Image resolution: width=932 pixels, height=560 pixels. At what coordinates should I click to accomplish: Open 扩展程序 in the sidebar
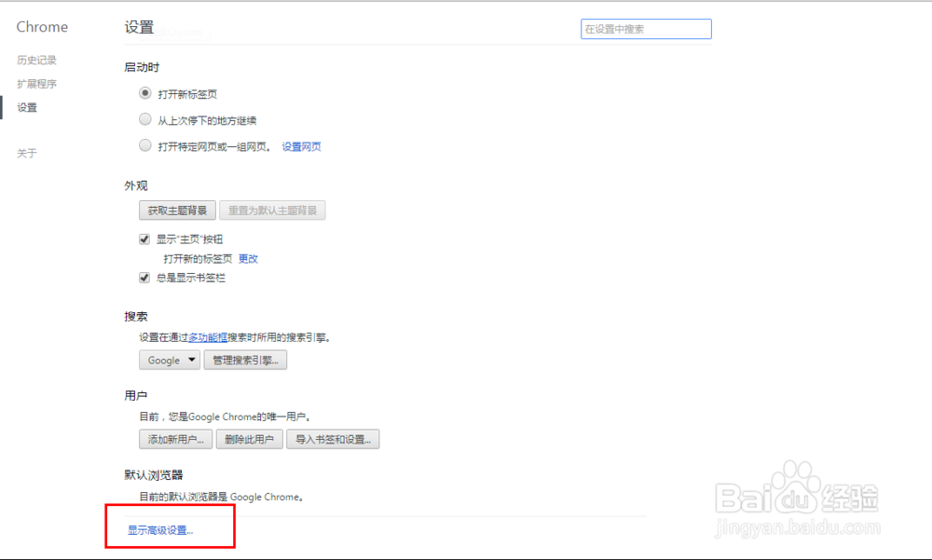click(37, 84)
